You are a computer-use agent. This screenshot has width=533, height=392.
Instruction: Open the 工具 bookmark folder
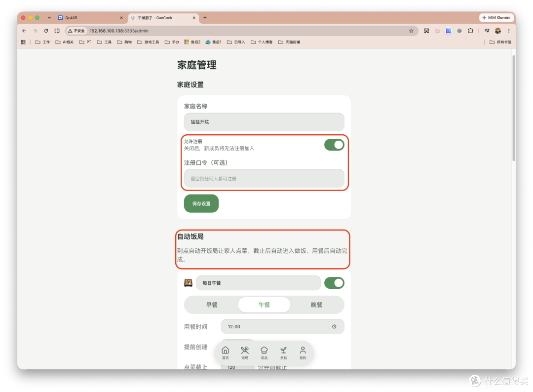[x=104, y=42]
